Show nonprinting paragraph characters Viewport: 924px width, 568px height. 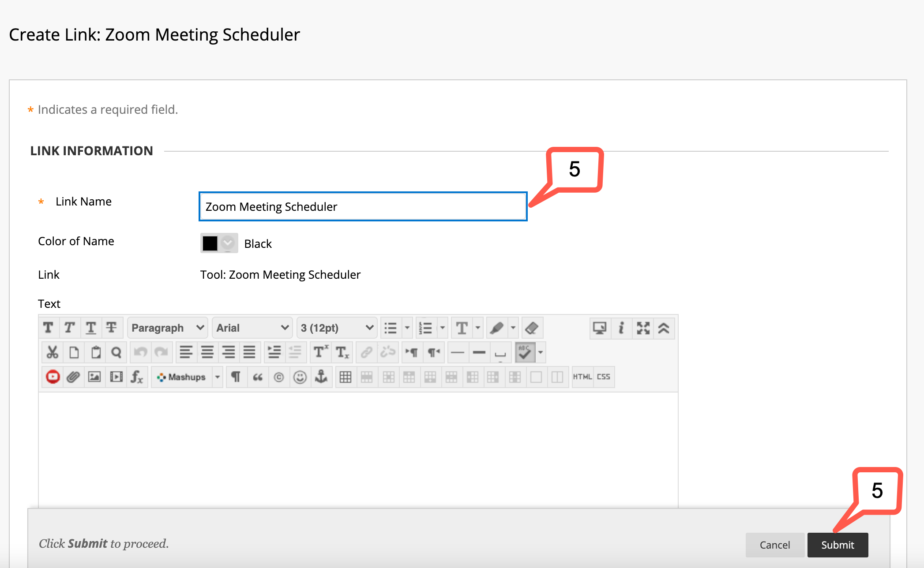(236, 377)
